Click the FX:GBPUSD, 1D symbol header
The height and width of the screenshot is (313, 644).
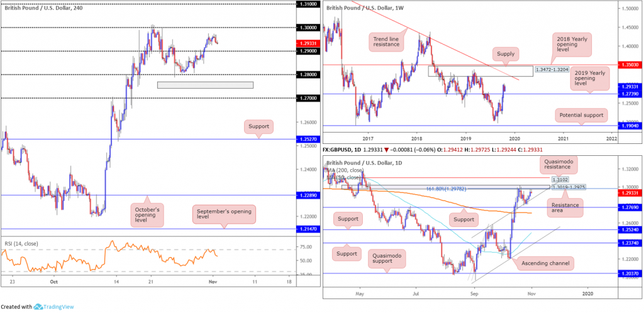[341, 151]
